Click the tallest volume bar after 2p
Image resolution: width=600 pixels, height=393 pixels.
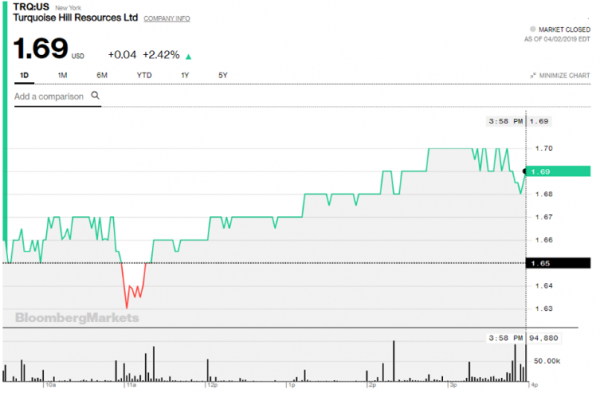click(394, 361)
